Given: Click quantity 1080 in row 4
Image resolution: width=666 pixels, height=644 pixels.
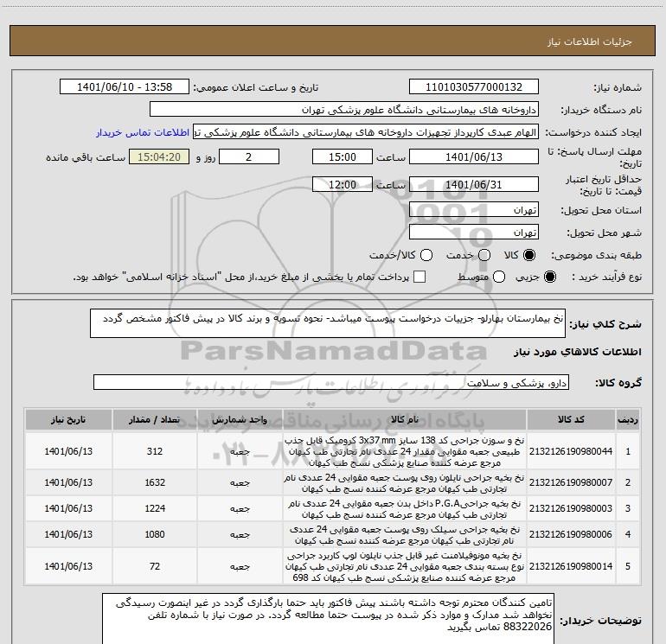Looking at the screenshot, I should tap(155, 534).
